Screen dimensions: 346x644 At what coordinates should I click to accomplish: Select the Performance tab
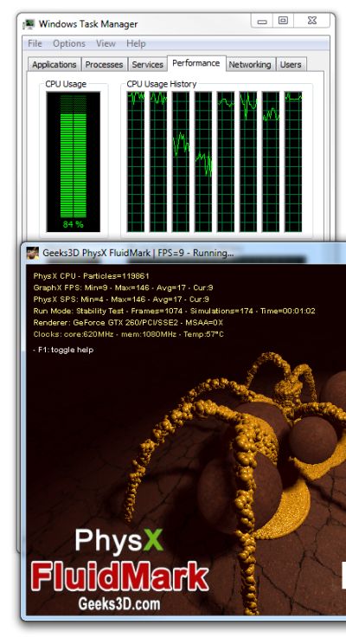click(x=196, y=63)
